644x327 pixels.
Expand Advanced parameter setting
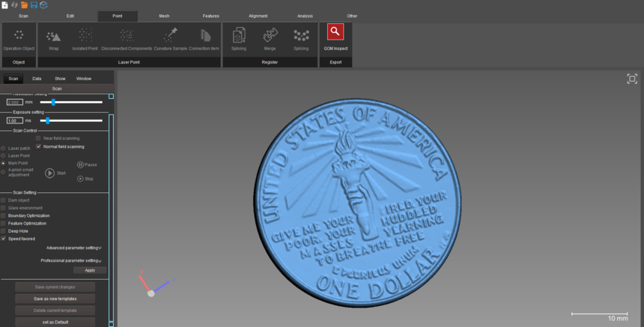coord(73,248)
